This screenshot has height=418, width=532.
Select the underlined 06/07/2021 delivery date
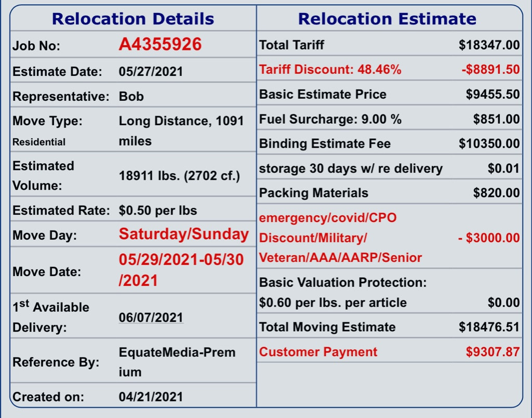(x=151, y=317)
